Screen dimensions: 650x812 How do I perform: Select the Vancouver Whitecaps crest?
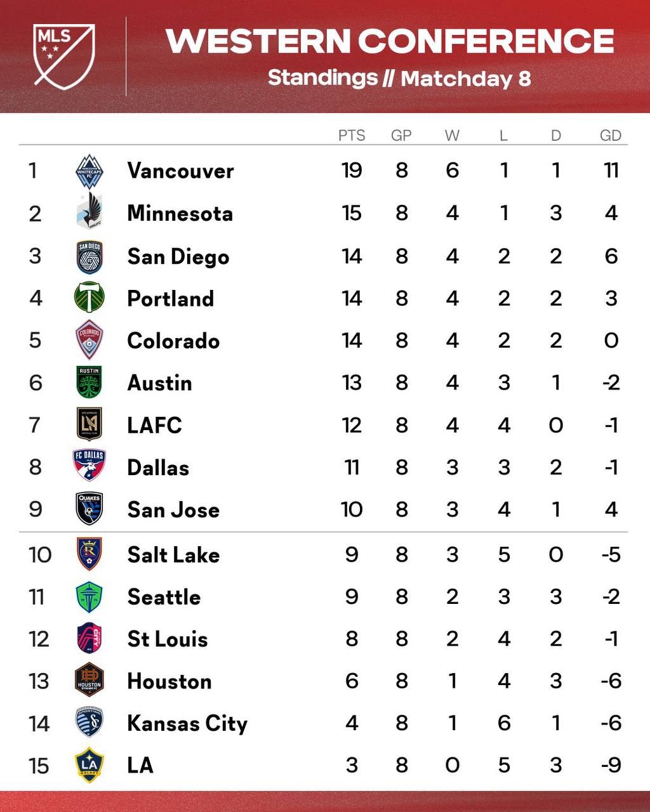[x=90, y=171]
